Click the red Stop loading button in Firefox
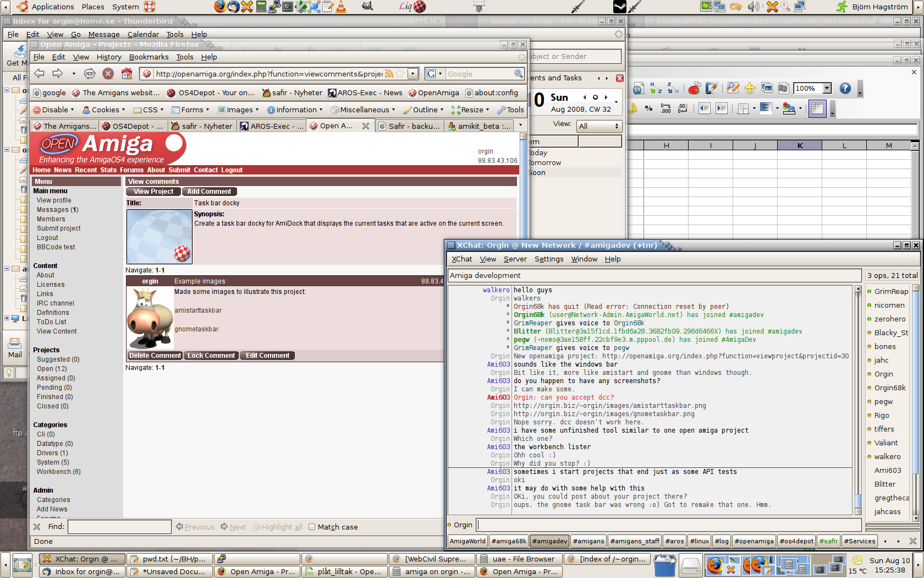This screenshot has height=578, width=924. (x=108, y=73)
